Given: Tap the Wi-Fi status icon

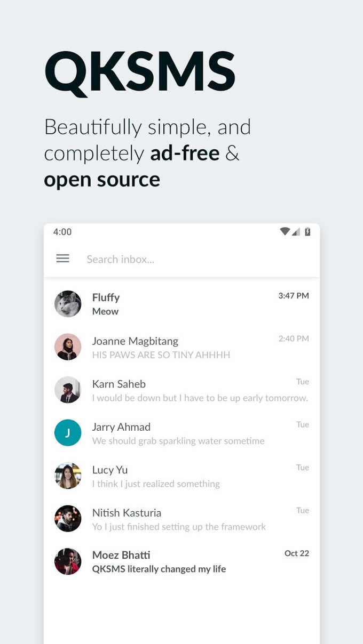Looking at the screenshot, I should click(285, 231).
